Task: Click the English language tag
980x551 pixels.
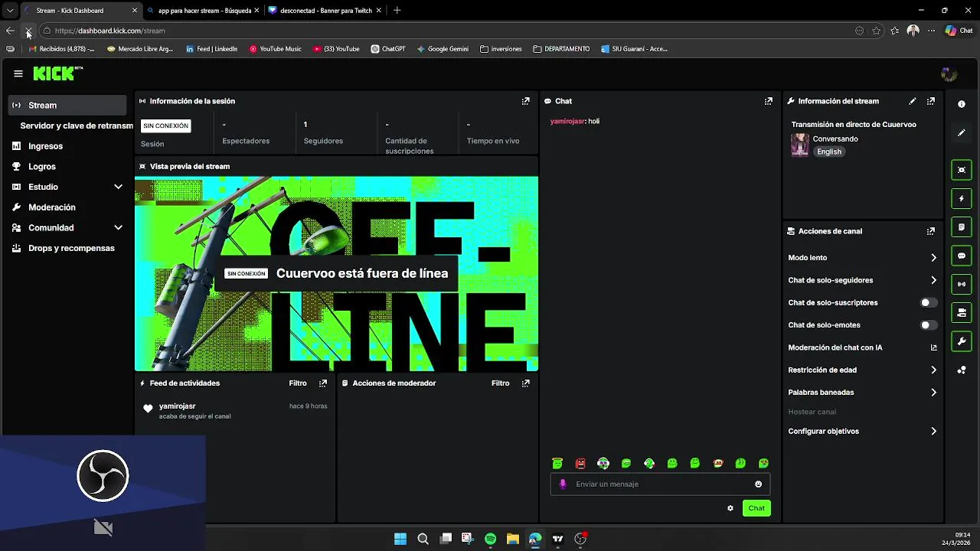Action: pyautogui.click(x=829, y=152)
